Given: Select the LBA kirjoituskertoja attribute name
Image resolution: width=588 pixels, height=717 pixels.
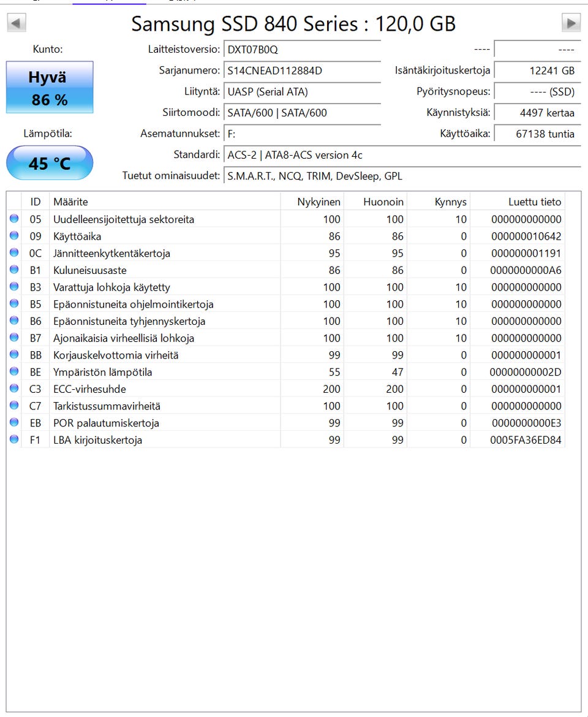Looking at the screenshot, I should point(98,440).
